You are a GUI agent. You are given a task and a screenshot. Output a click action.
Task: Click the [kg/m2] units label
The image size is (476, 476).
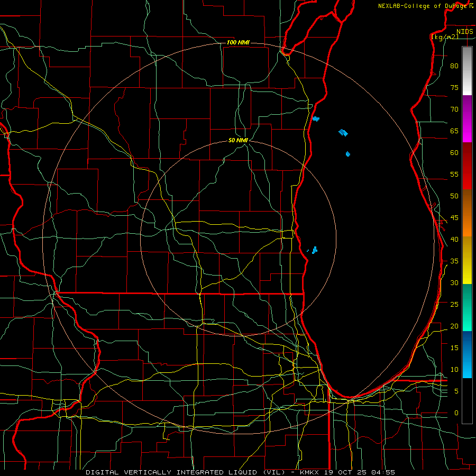tap(445, 36)
